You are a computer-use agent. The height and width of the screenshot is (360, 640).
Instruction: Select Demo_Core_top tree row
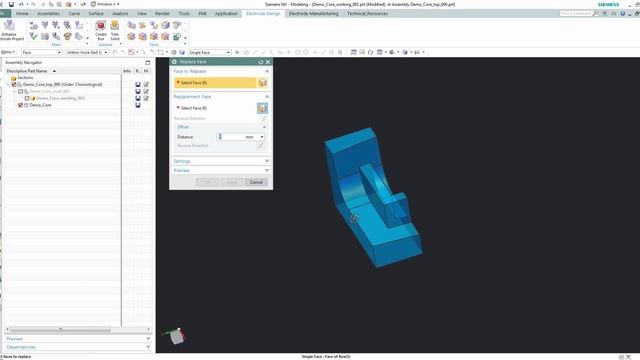[x=62, y=84]
